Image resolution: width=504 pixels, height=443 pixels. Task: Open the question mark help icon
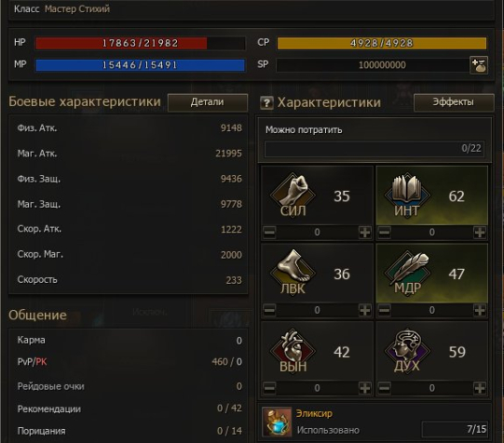266,103
